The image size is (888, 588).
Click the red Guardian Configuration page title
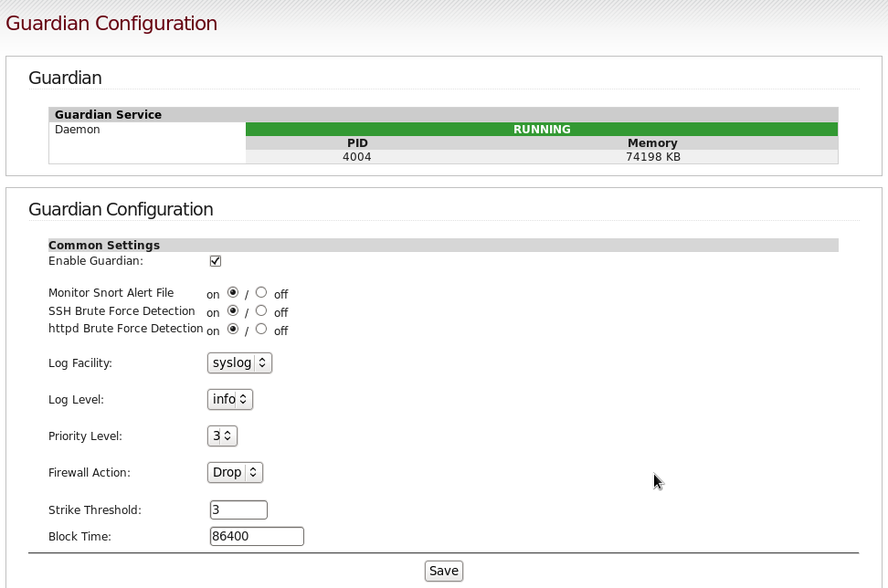point(111,23)
